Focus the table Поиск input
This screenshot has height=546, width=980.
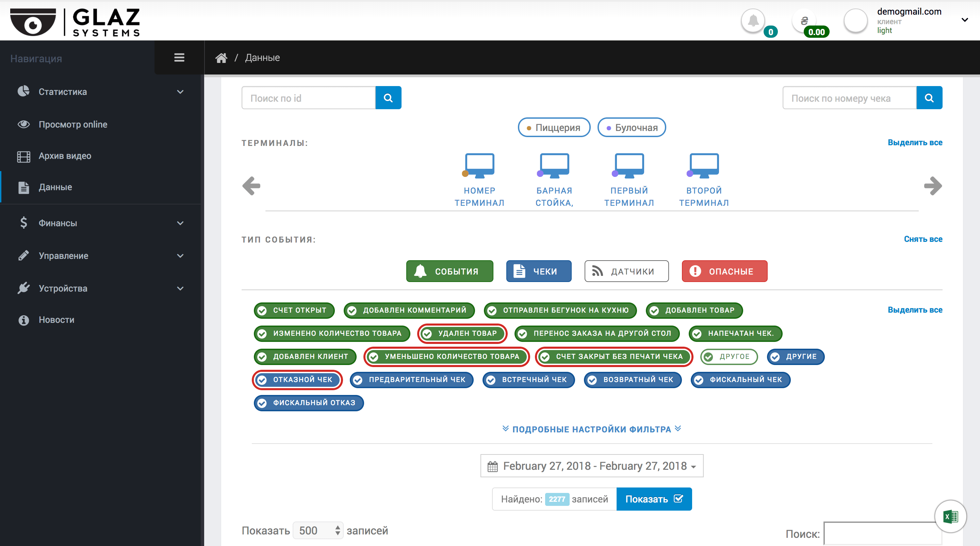coord(882,533)
